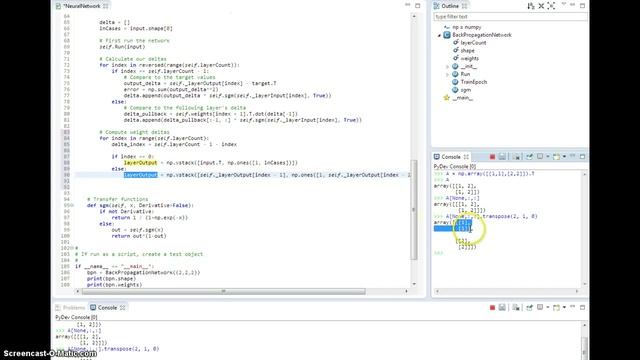Viewport: 640px width, 360px height.
Task: Open new console dropdown in bottom console
Action: coord(564,307)
